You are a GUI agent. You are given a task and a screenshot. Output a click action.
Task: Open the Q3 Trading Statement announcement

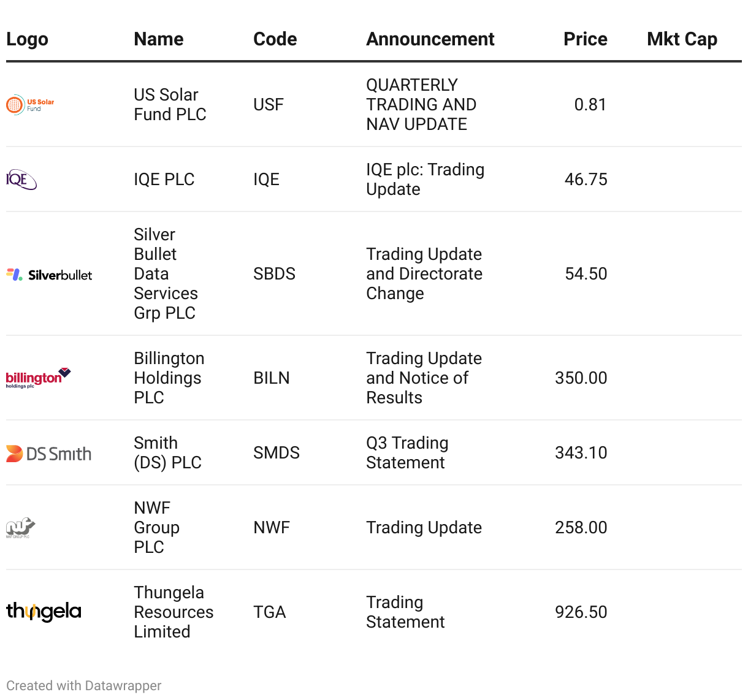(x=408, y=453)
